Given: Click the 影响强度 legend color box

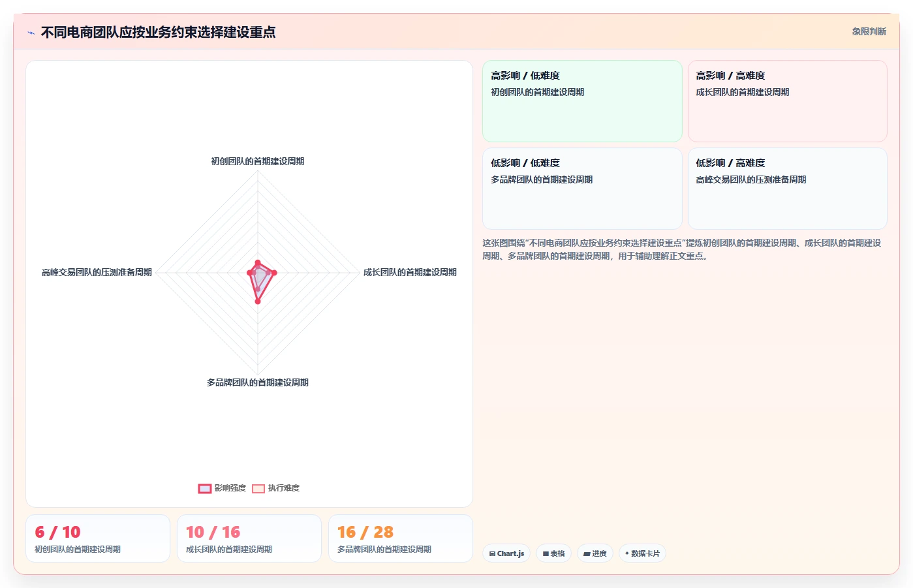Looking at the screenshot, I should coord(205,488).
